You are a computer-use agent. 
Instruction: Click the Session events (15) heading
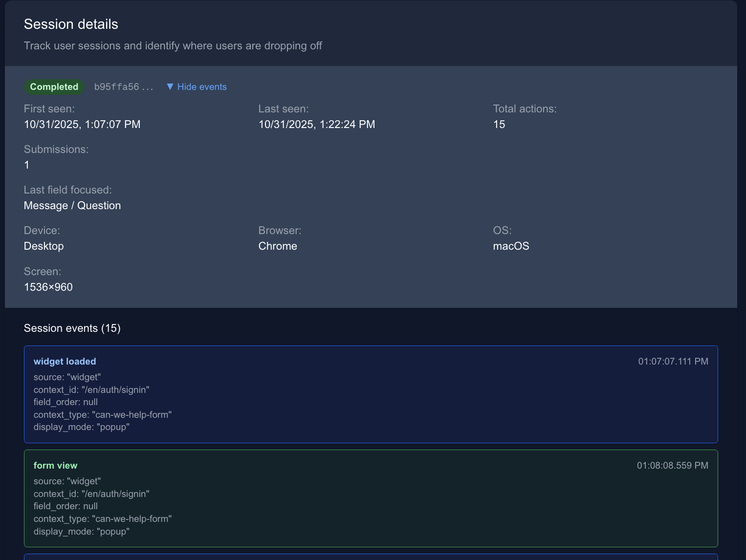pyautogui.click(x=72, y=328)
